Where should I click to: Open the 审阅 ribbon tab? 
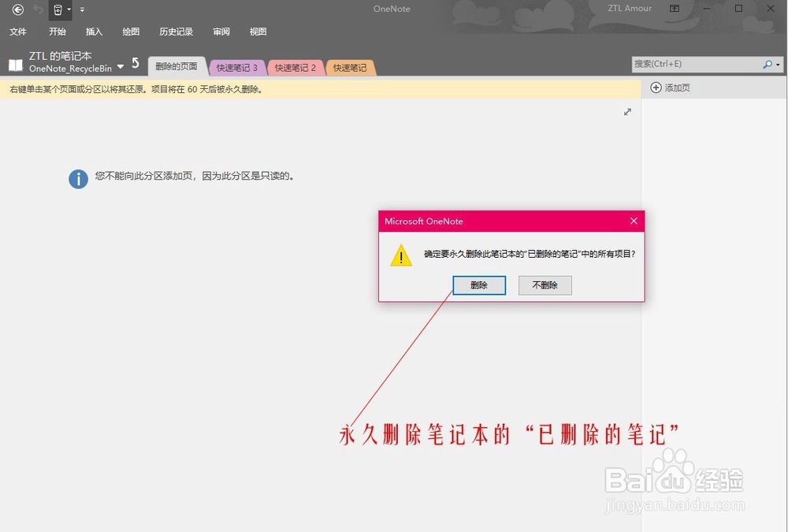221,32
